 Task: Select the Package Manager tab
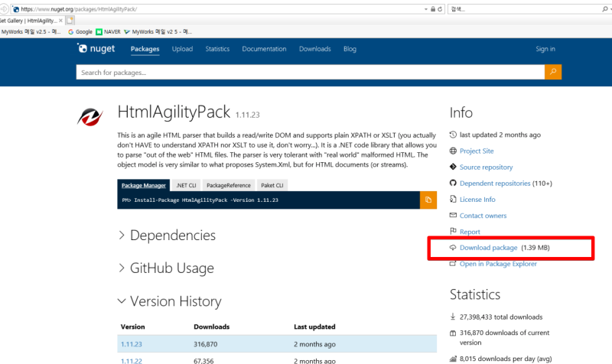point(143,185)
